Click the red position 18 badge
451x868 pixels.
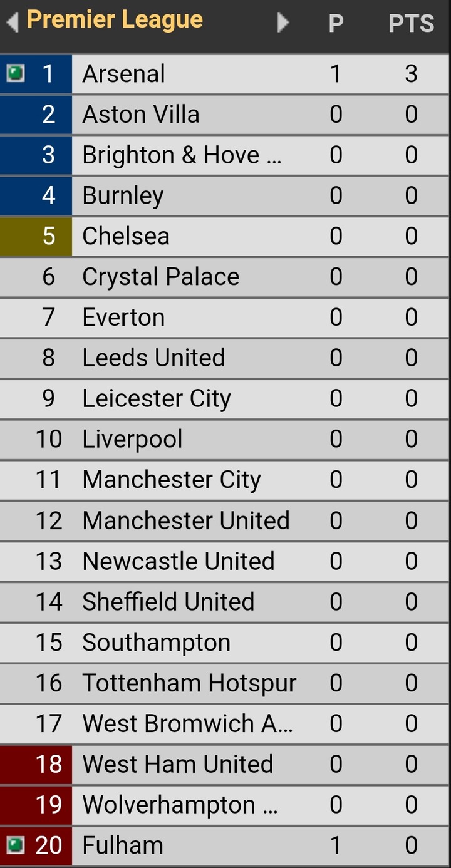(36, 764)
